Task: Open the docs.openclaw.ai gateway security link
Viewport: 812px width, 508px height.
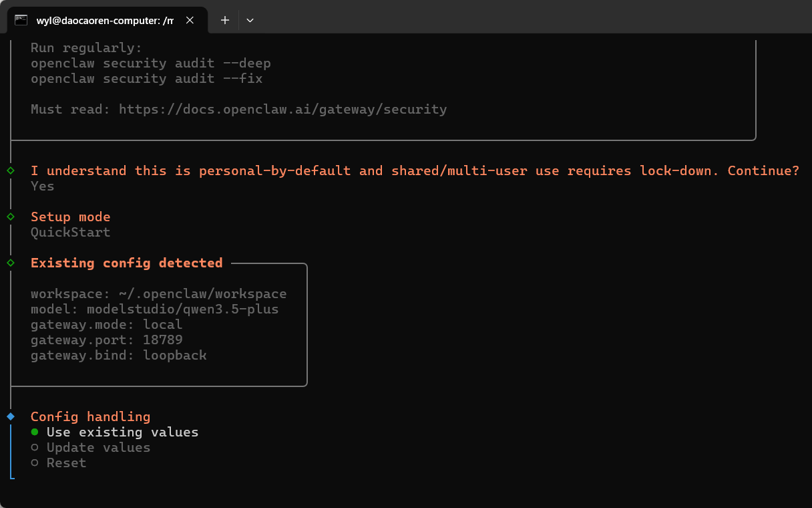Action: coord(283,109)
